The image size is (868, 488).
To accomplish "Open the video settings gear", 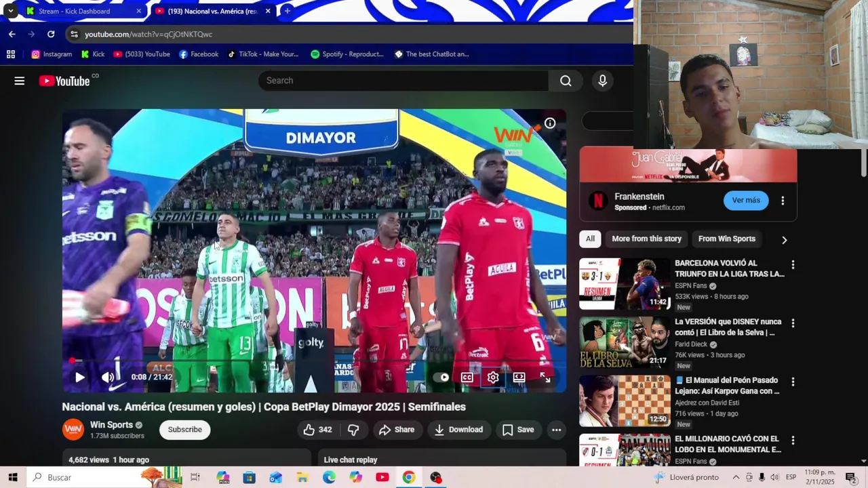I will pyautogui.click(x=493, y=378).
